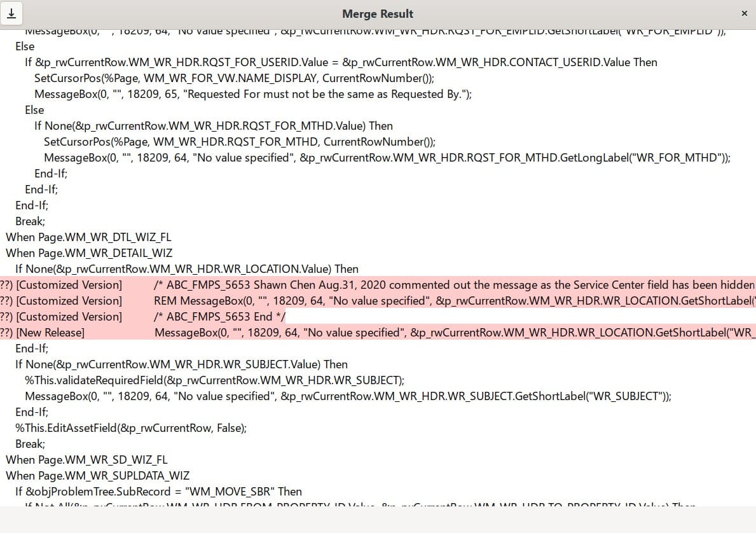756x533 pixels.
Task: Click MessageBox line with GetShortLabel WR_SUBJECT
Action: pos(348,396)
